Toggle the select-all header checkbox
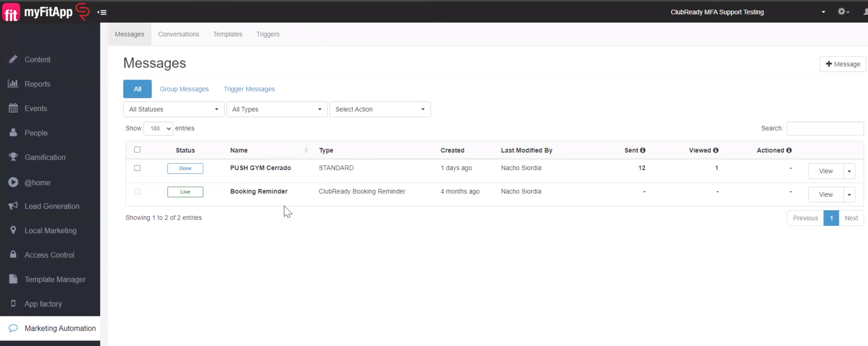The image size is (868, 346). tap(137, 150)
